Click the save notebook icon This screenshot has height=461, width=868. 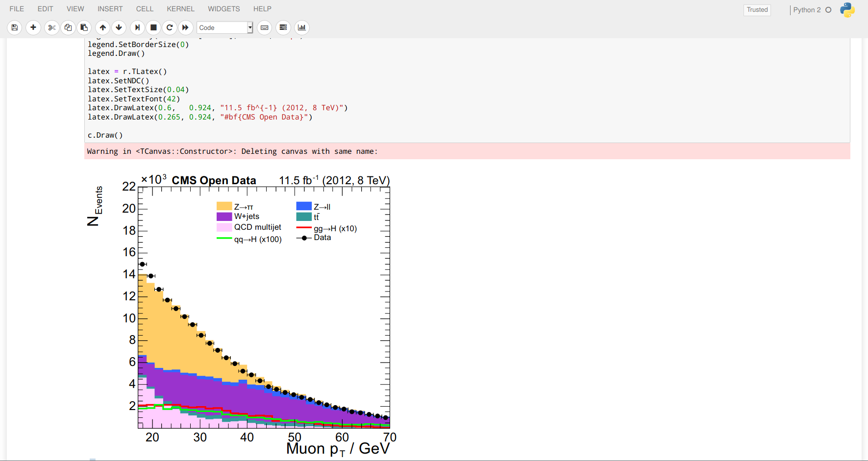coord(15,27)
